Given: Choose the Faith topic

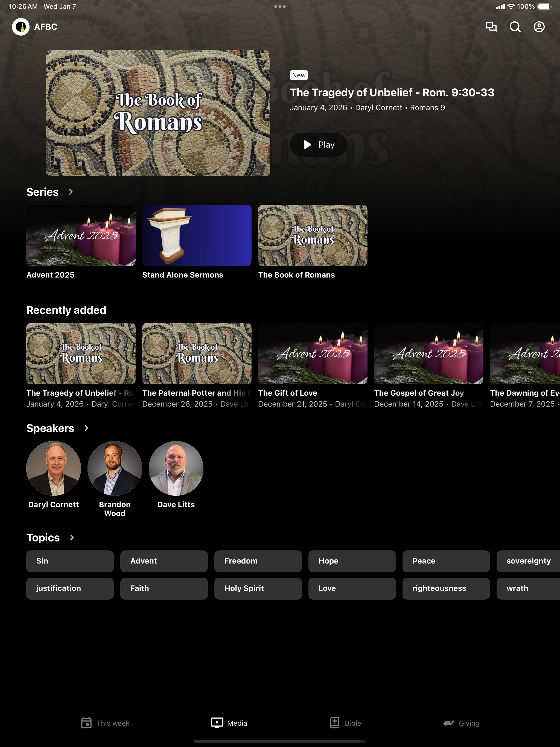Looking at the screenshot, I should click(164, 589).
